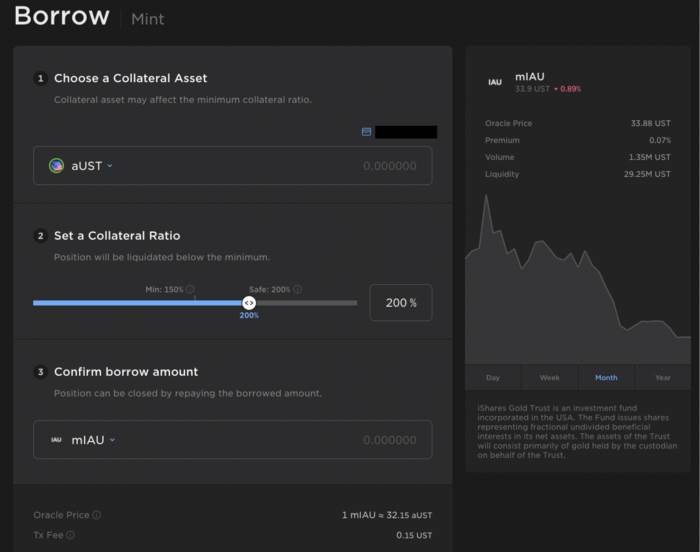Click the "1.35M UST" volume value
Image resolution: width=700 pixels, height=552 pixels.
pyautogui.click(x=650, y=157)
